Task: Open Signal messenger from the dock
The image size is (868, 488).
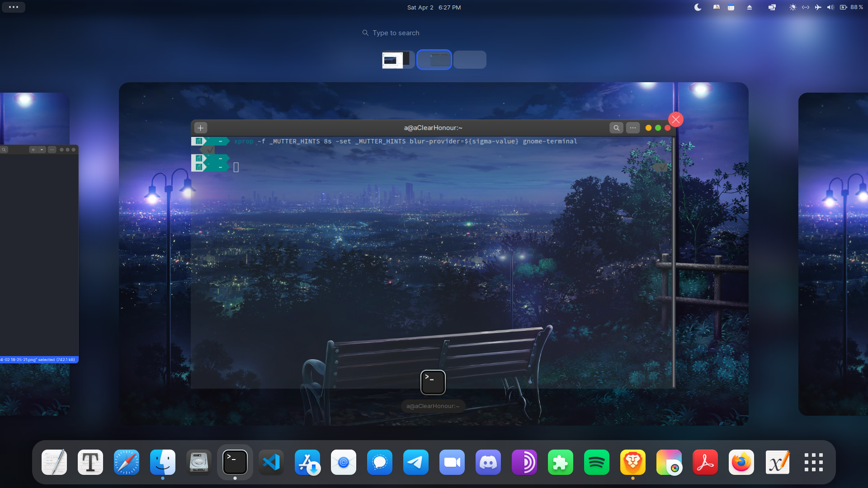Action: coord(380,462)
